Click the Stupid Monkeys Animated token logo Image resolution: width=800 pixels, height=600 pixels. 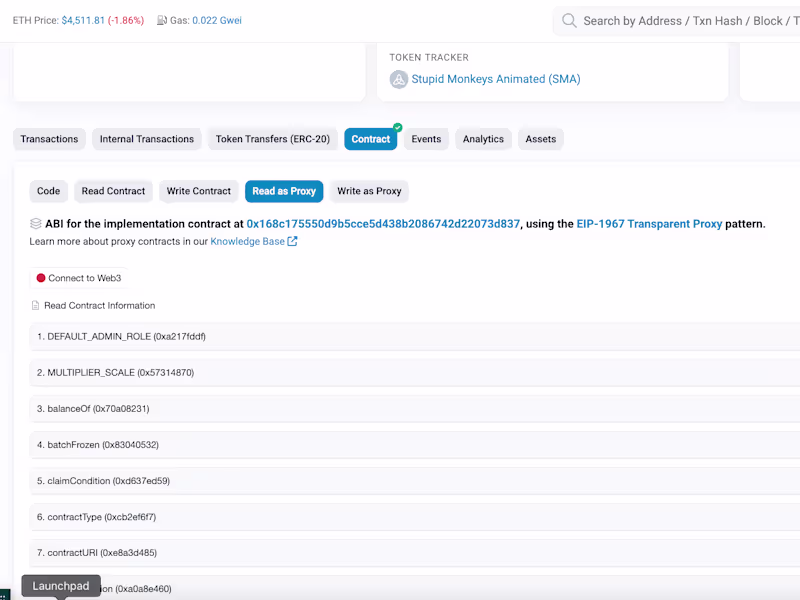tap(398, 80)
